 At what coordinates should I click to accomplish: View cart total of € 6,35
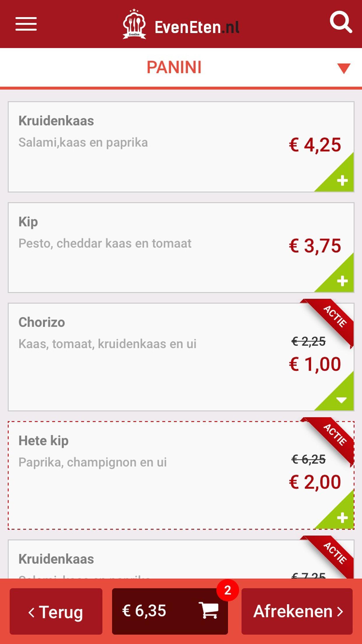click(x=144, y=610)
